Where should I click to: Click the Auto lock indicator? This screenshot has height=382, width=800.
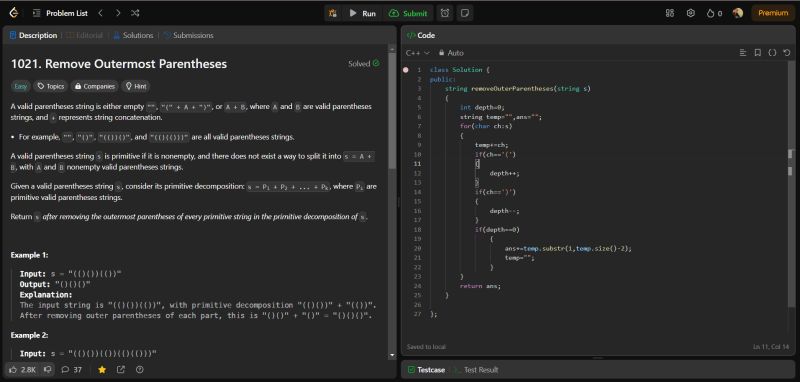pyautogui.click(x=451, y=53)
